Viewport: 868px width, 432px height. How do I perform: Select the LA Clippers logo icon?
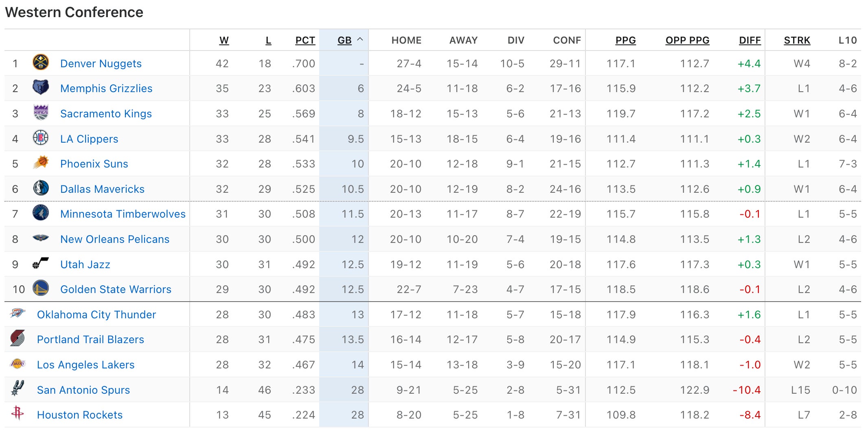click(x=41, y=138)
